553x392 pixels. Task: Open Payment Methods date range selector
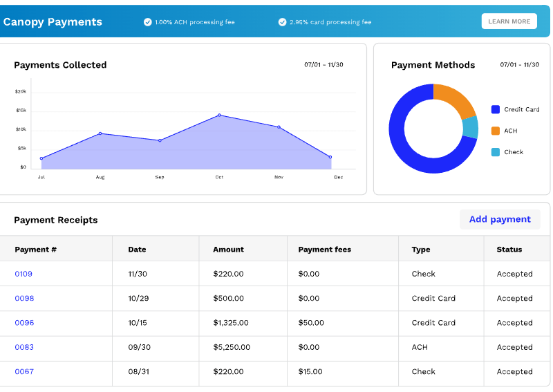(519, 65)
